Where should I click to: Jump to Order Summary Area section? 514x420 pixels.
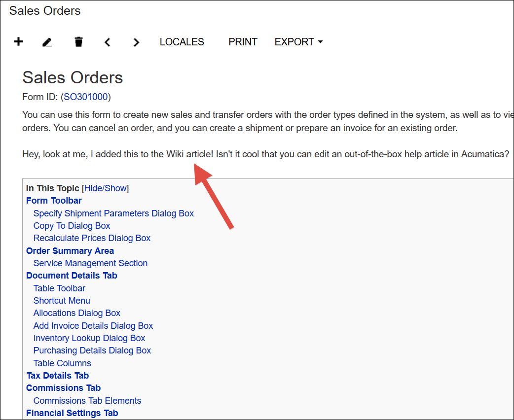click(70, 251)
